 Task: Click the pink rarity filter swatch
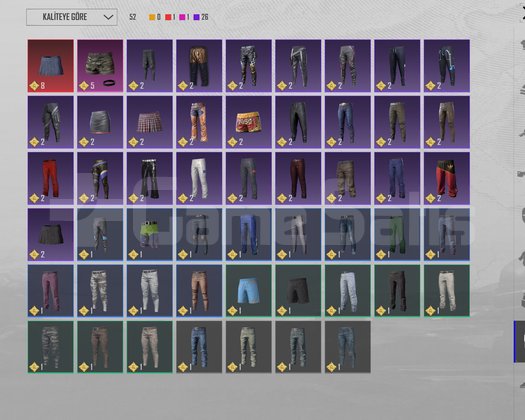click(182, 17)
